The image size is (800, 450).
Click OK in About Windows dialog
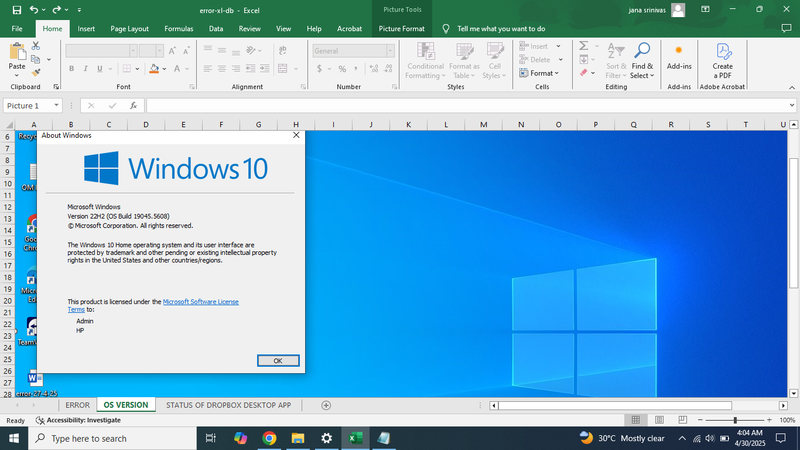pyautogui.click(x=277, y=360)
